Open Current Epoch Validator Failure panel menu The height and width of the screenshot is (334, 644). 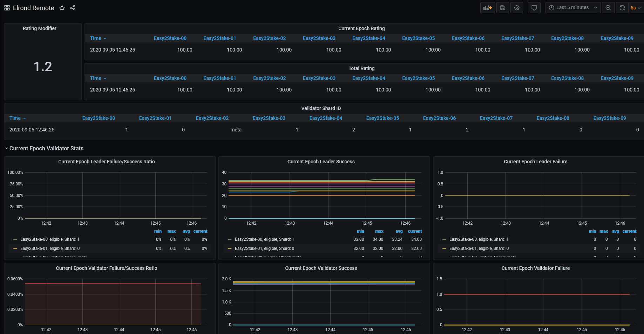pyautogui.click(x=536, y=268)
